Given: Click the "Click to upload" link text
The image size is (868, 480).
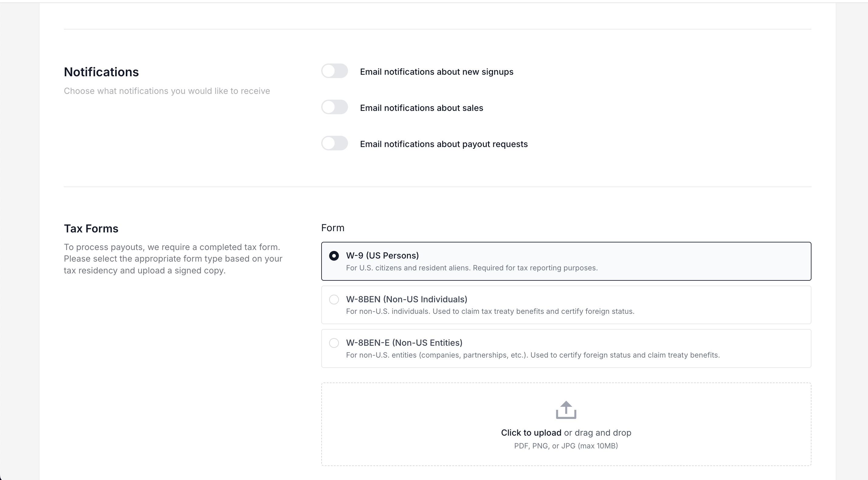Looking at the screenshot, I should point(531,433).
